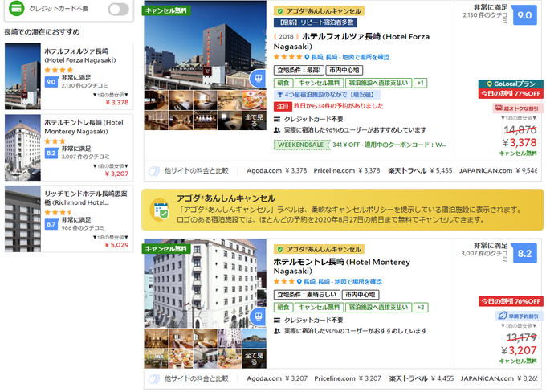Click Monterey 朝食 amenity tag
546x392 pixels.
(283, 308)
